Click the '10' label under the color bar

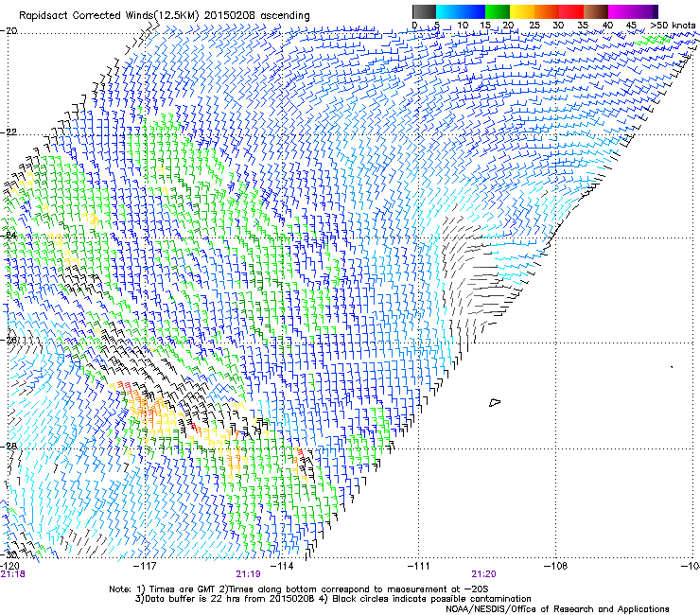coord(463,26)
